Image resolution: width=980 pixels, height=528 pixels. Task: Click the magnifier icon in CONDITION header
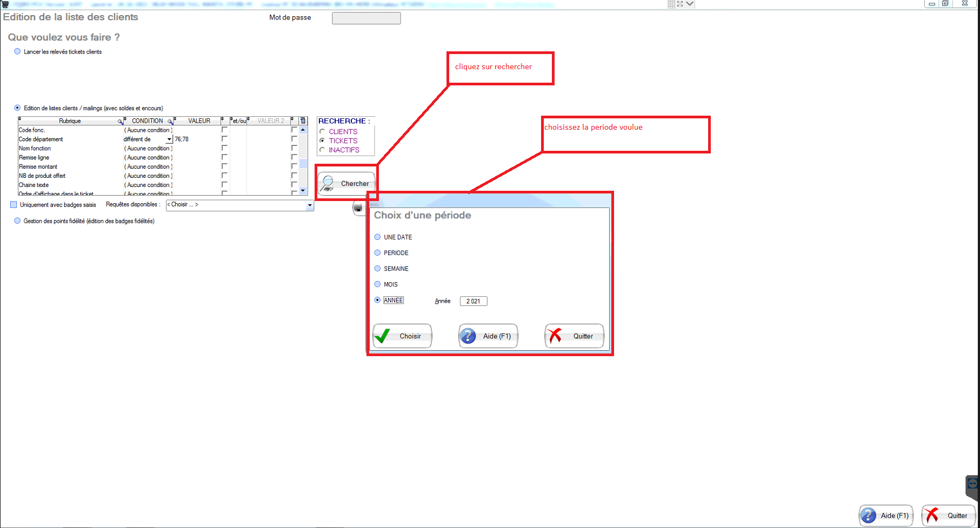[170, 122]
